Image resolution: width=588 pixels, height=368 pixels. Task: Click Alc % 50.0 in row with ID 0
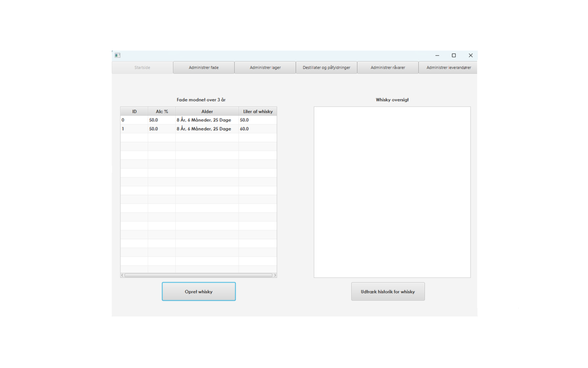162,120
